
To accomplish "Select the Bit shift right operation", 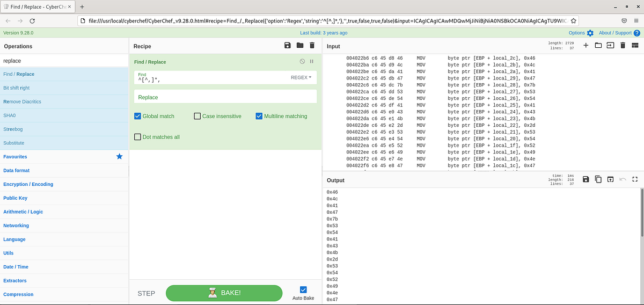I will click(64, 88).
